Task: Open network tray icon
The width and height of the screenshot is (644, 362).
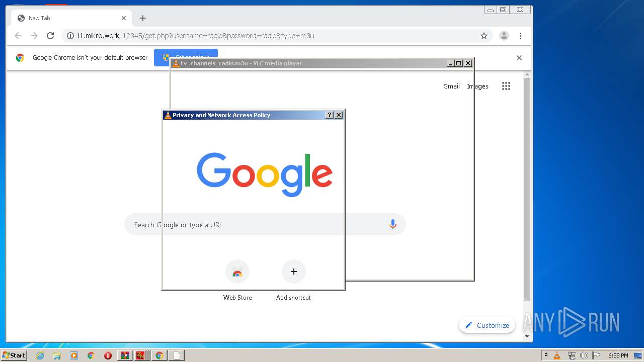Action: point(572,355)
